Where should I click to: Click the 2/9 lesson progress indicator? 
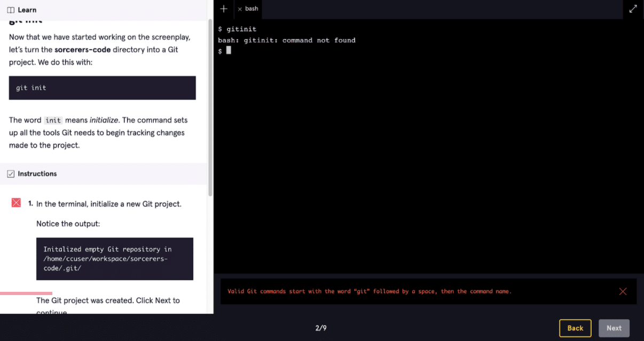(x=321, y=328)
